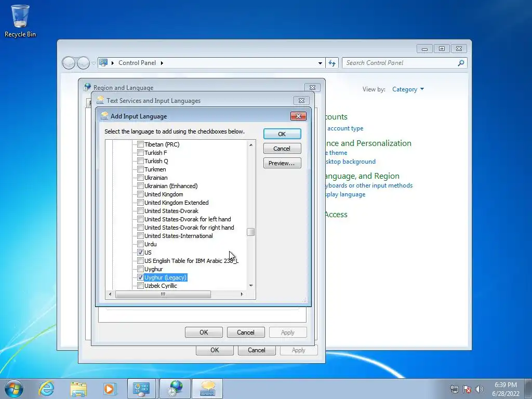This screenshot has height=399, width=532.
Task: Check United States-Dvorak checkbox
Action: click(x=140, y=211)
